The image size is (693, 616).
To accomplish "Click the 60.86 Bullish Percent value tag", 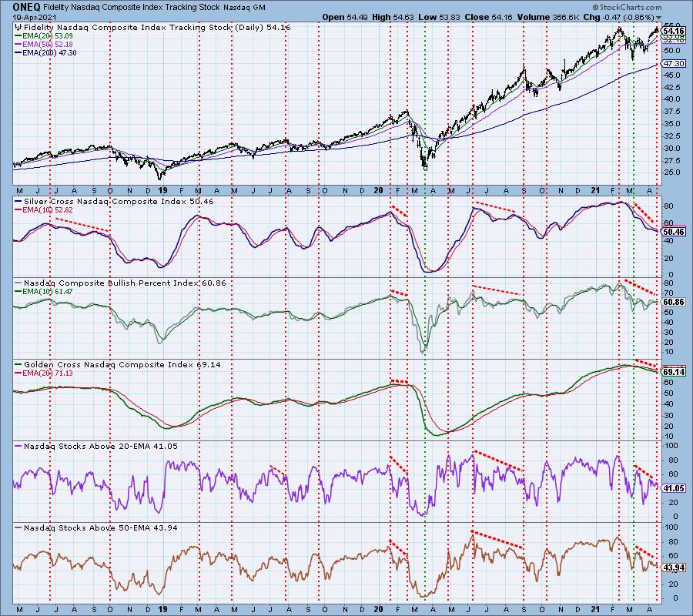I will [x=674, y=302].
